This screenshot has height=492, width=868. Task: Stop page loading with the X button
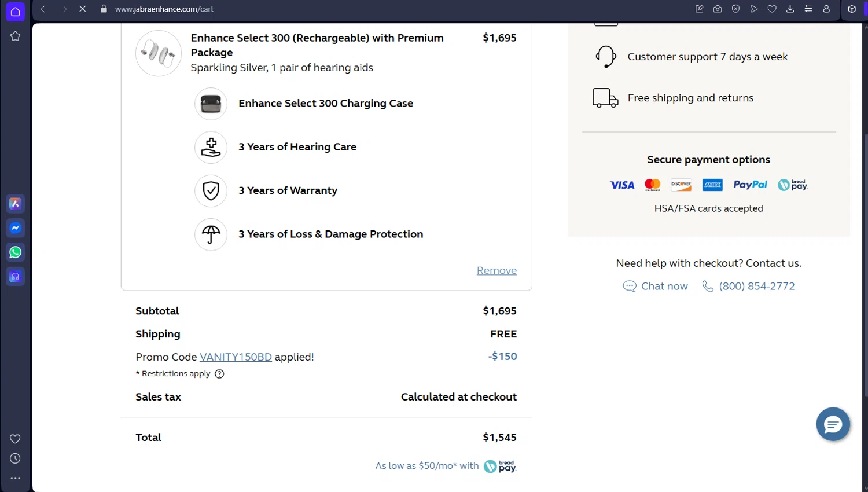point(83,9)
